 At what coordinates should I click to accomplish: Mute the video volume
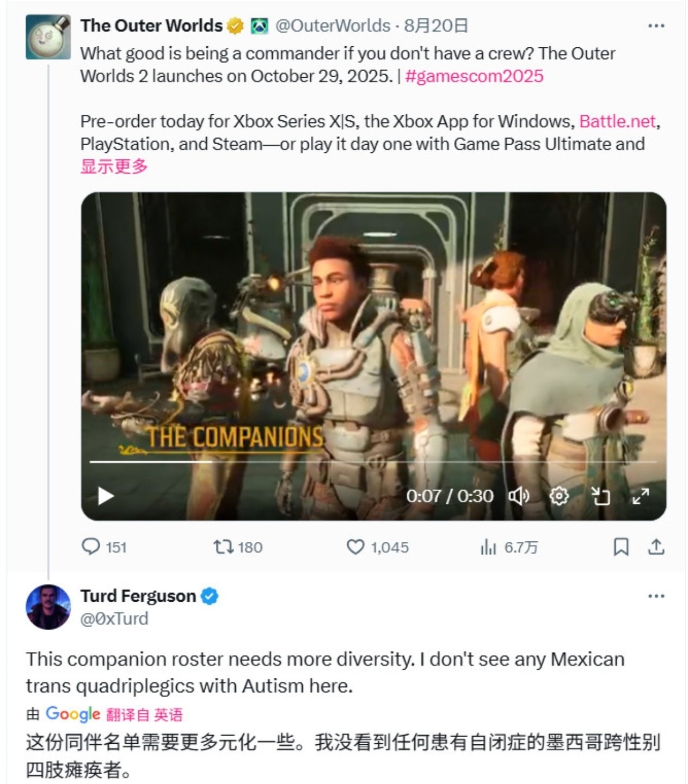518,496
